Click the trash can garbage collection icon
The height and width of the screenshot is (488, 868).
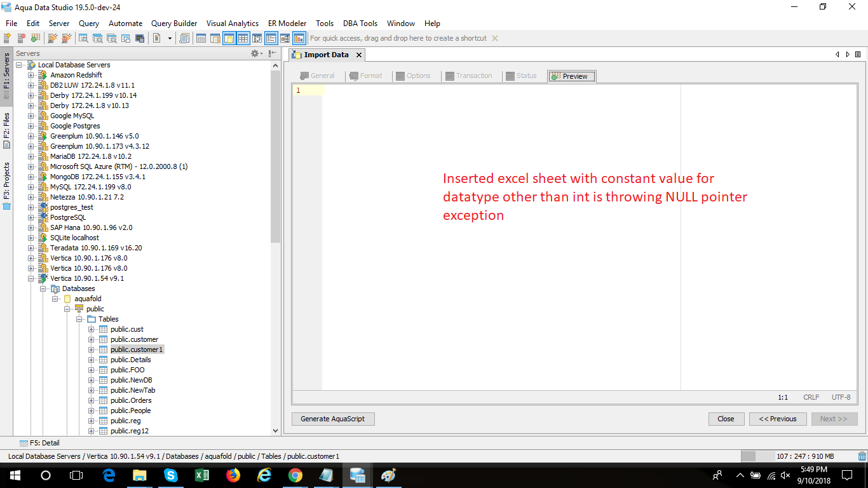point(862,456)
